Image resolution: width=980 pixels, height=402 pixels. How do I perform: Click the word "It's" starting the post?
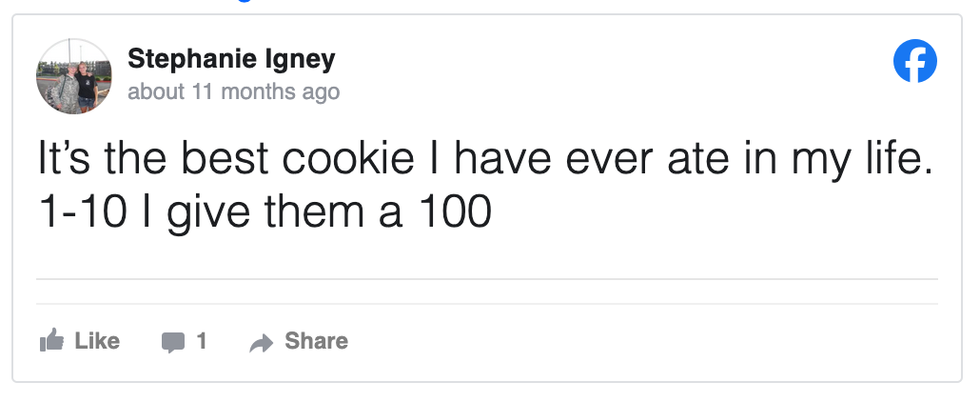point(65,159)
